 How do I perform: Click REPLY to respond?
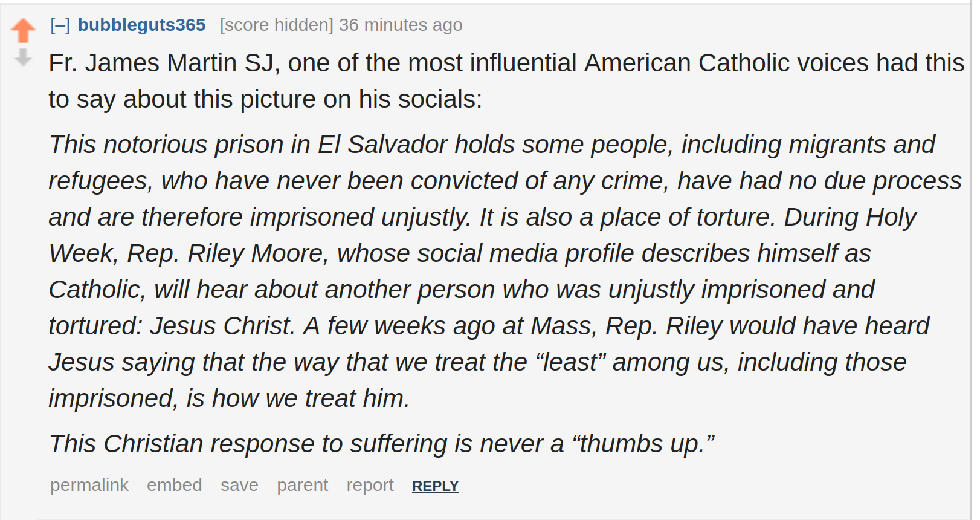click(x=436, y=486)
